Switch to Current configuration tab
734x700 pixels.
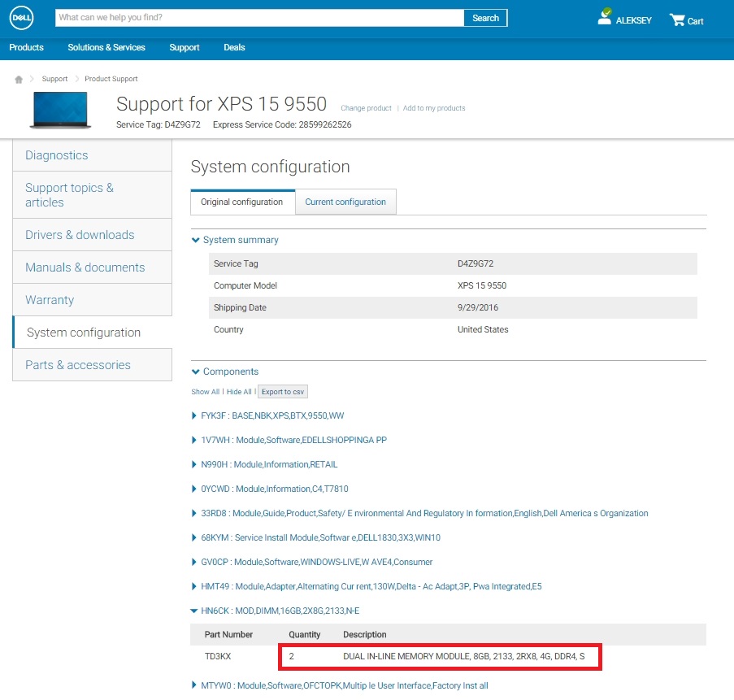[x=345, y=202]
